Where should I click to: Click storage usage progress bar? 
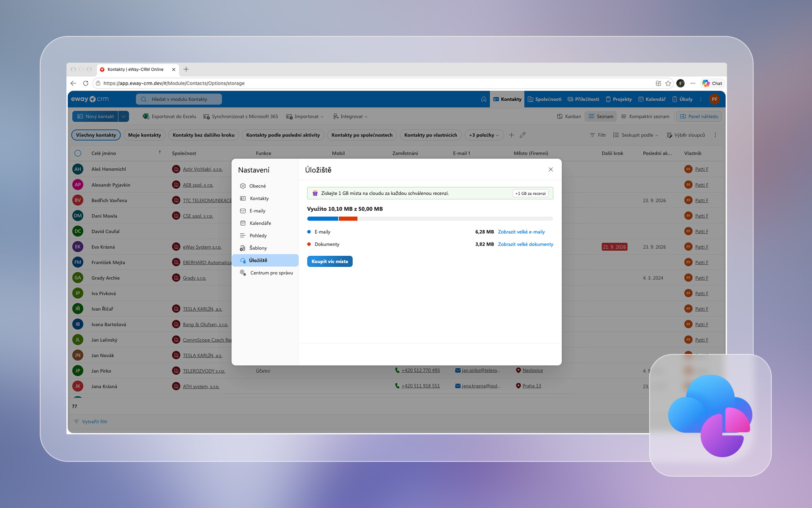click(430, 219)
